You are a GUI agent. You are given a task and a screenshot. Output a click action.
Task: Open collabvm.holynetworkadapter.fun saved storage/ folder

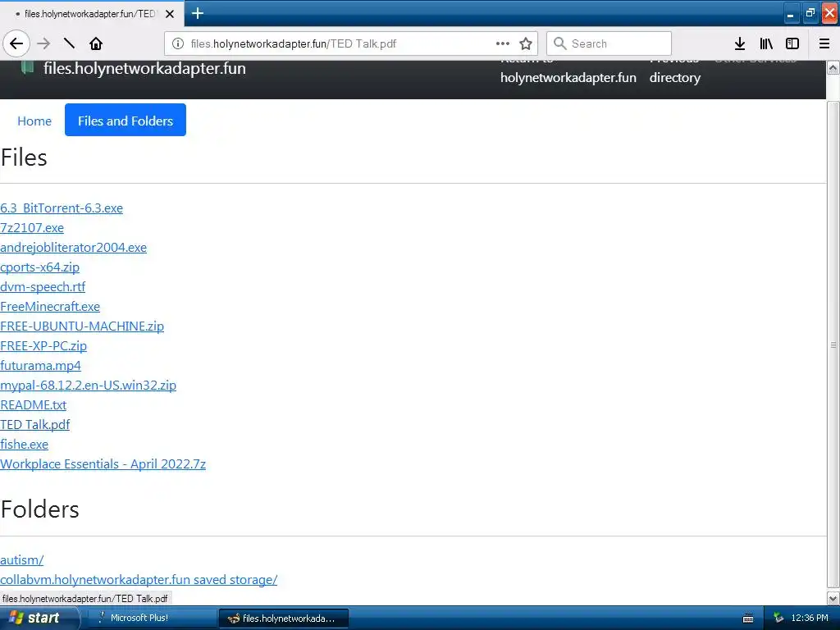tap(139, 580)
